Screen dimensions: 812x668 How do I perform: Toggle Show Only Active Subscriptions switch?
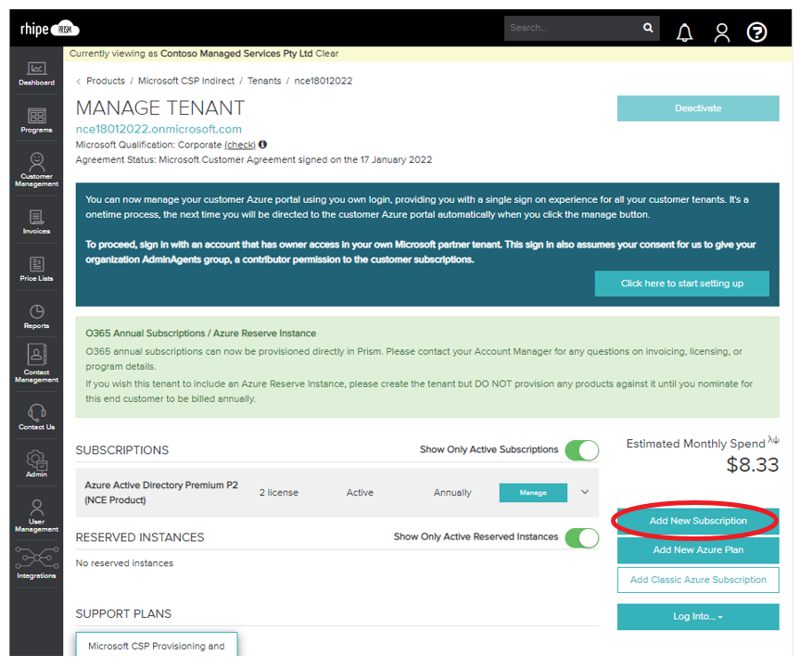(x=581, y=450)
